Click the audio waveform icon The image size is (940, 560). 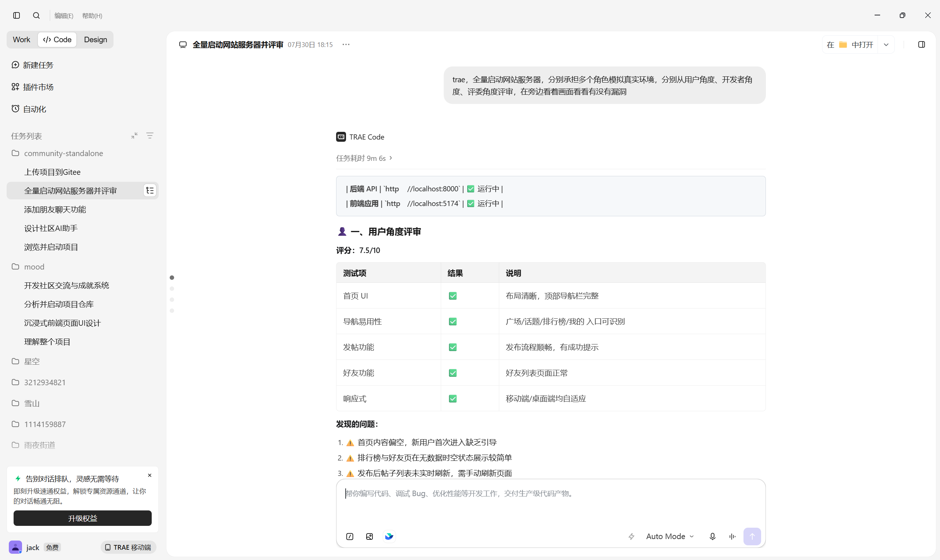(732, 536)
